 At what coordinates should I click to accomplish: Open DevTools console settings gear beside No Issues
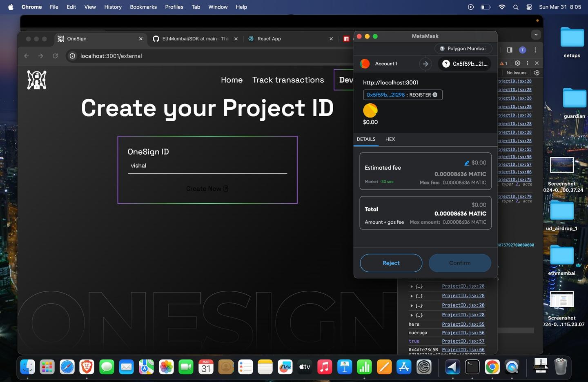537,73
